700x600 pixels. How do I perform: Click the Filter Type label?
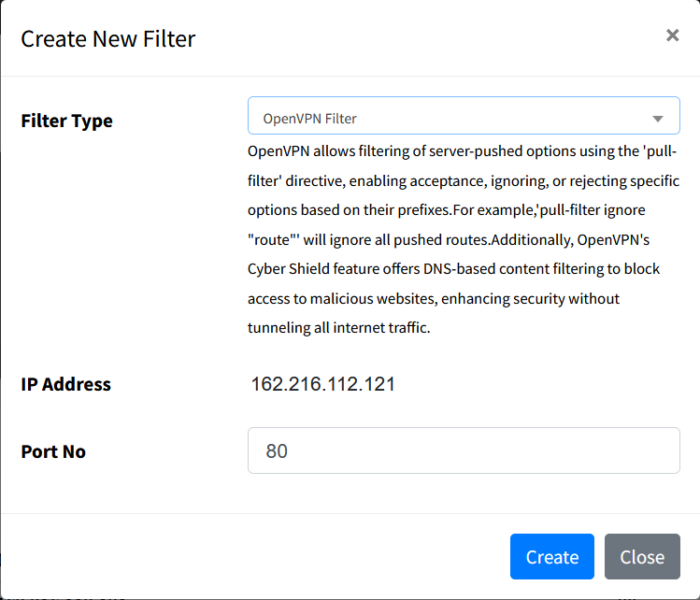66,121
